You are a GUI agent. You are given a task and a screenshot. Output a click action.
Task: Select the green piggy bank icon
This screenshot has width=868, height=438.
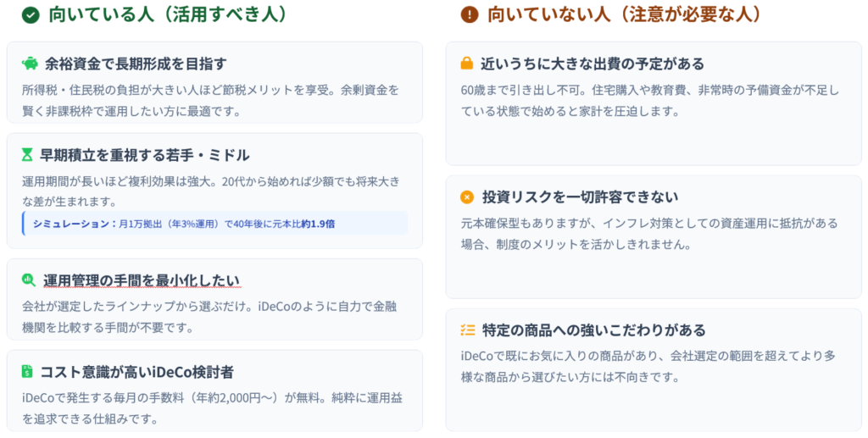(x=30, y=64)
